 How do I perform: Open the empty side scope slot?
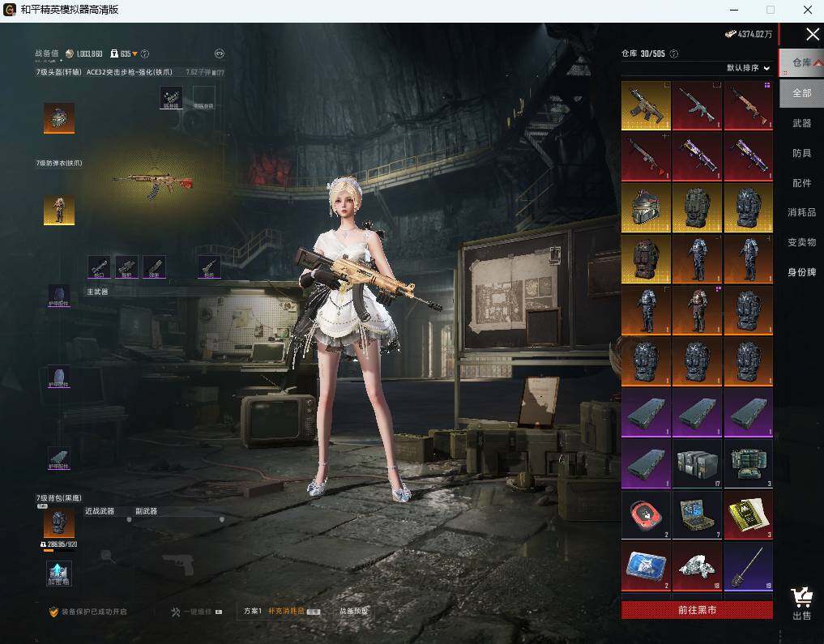(x=203, y=98)
